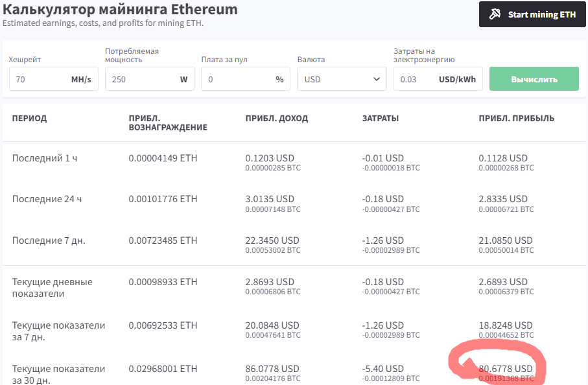
Task: Select the Плата за пул input
Action: point(237,79)
